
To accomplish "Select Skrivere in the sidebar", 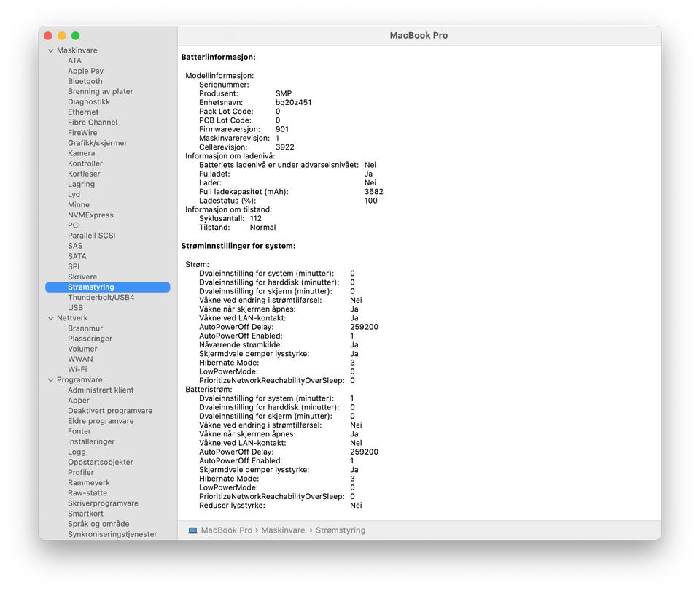I will [x=82, y=276].
